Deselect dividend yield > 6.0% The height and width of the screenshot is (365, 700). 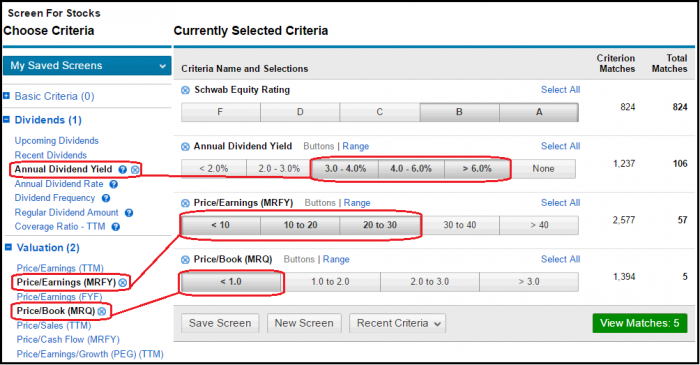click(477, 169)
